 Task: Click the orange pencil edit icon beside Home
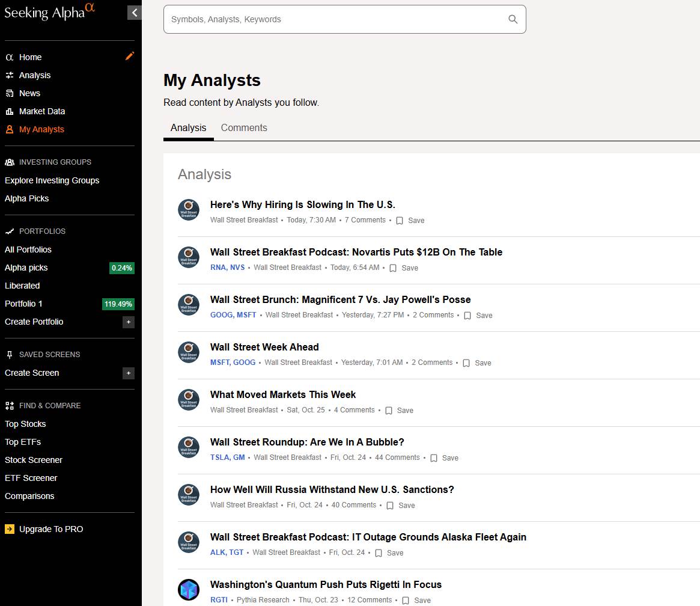130,56
